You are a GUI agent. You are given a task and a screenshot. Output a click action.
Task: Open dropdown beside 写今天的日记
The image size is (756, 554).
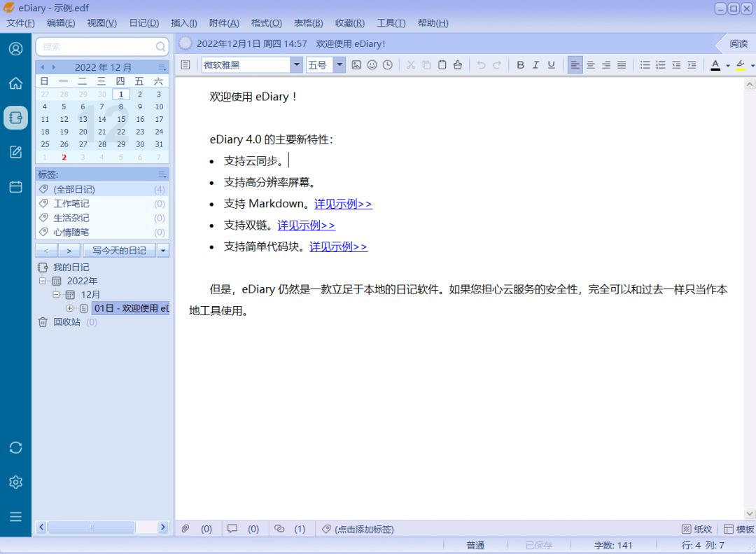(163, 251)
